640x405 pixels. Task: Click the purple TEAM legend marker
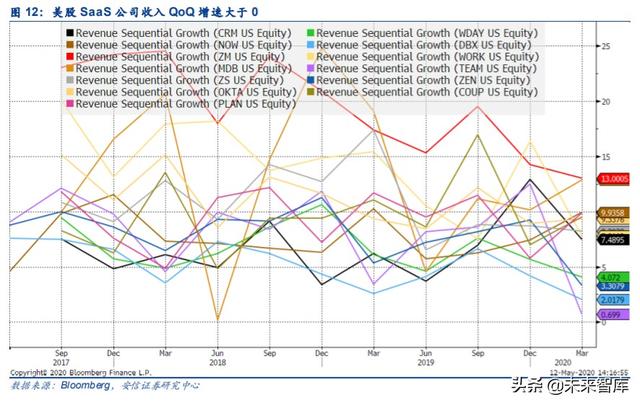tap(312, 69)
